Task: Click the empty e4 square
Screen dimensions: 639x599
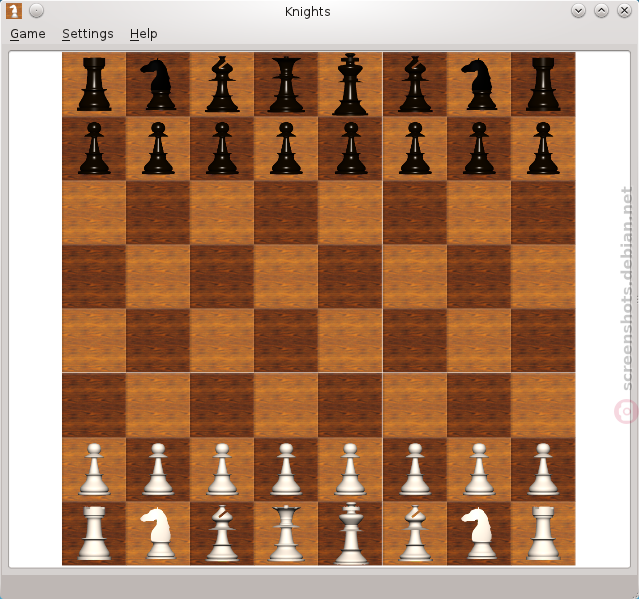Action: pyautogui.click(x=350, y=341)
